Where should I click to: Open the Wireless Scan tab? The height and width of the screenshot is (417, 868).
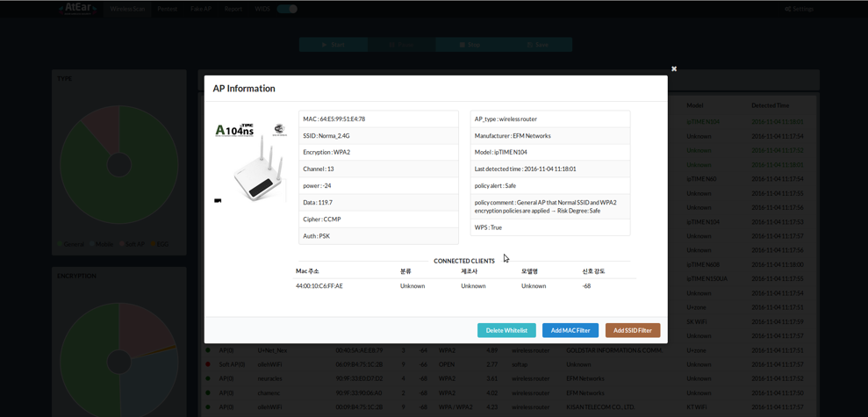[127, 10]
